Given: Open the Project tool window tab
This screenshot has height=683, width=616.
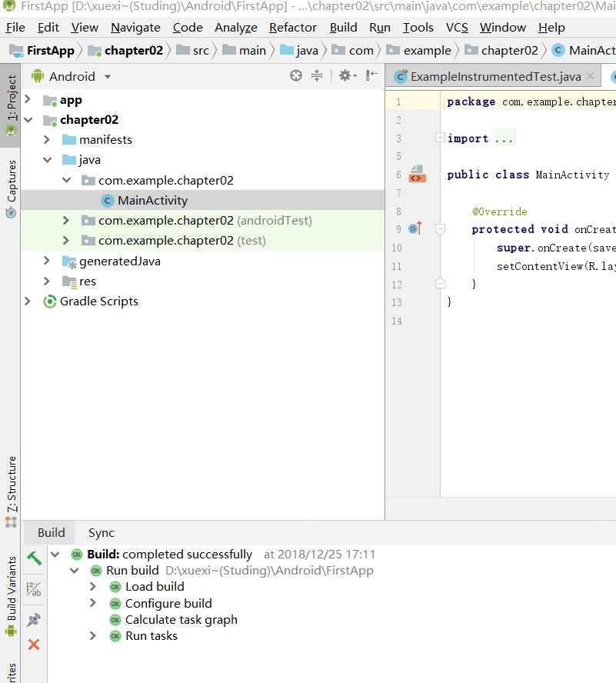Looking at the screenshot, I should (x=10, y=105).
